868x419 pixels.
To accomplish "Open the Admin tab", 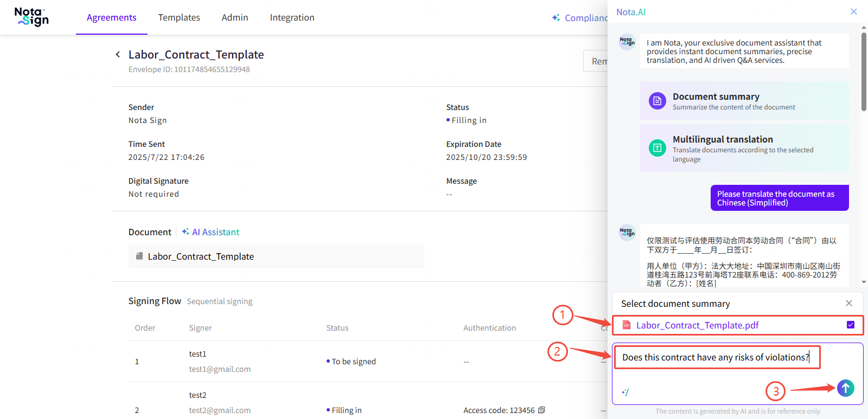I will [235, 17].
